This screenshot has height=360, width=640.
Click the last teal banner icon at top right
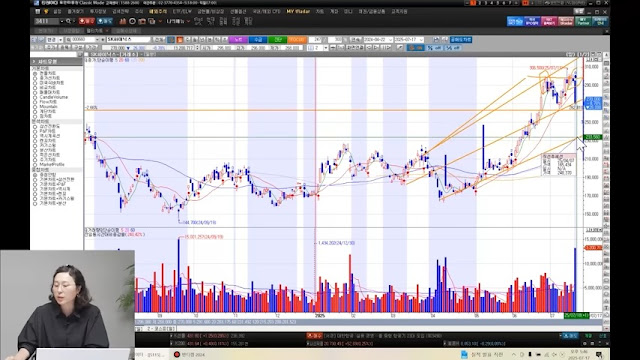600,21
